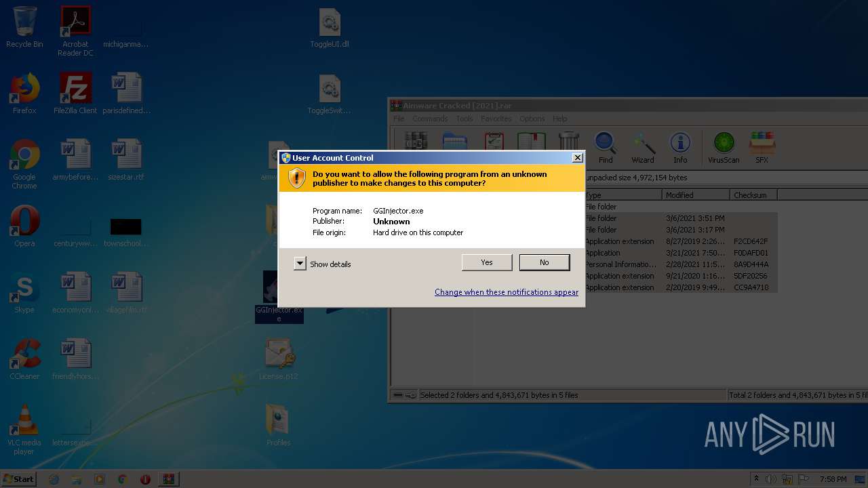The width and height of the screenshot is (868, 488).
Task: Open the Tools menu in WinRAR
Action: tap(465, 119)
